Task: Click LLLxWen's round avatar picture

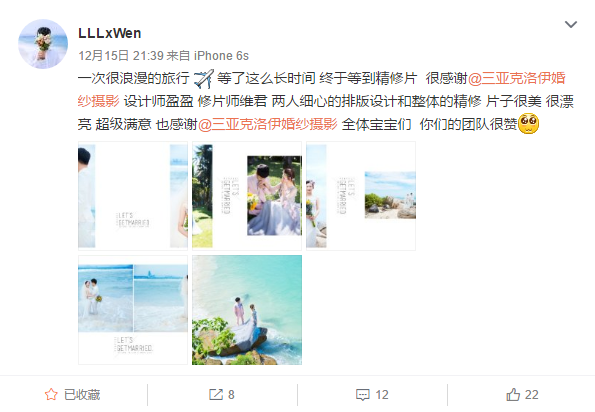Action: point(43,44)
